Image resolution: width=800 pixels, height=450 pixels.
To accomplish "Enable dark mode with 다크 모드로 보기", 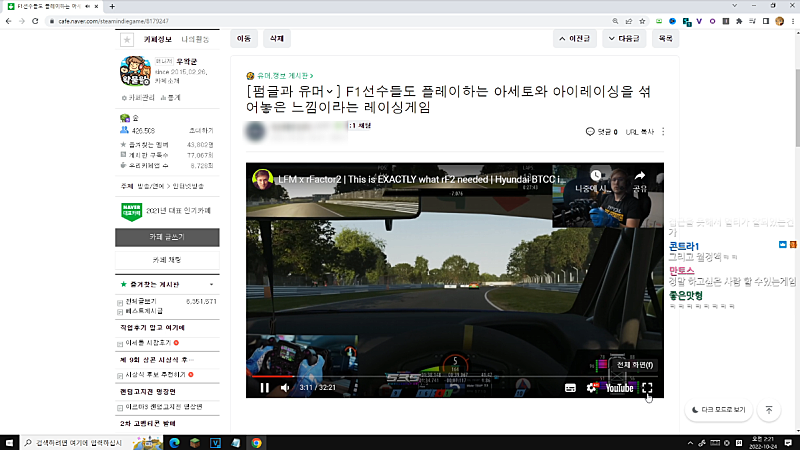I will coord(717,410).
